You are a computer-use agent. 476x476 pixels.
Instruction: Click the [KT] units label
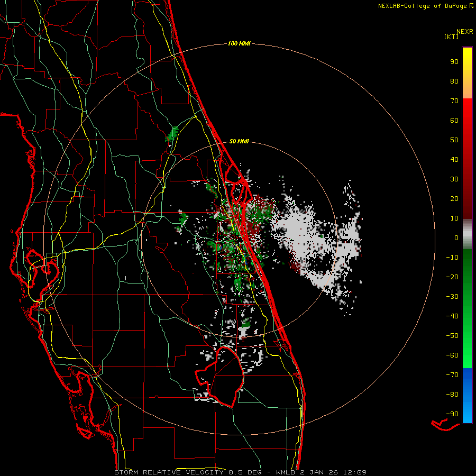click(452, 36)
